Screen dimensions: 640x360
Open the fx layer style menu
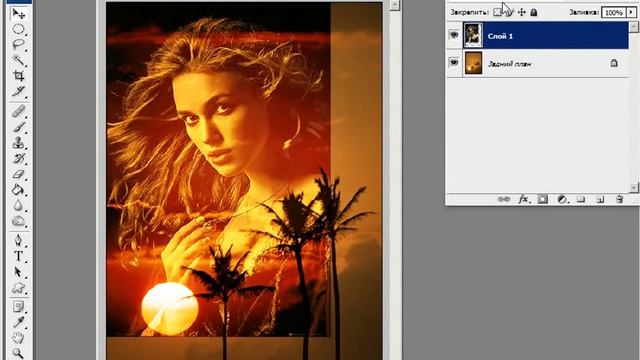[x=523, y=199]
